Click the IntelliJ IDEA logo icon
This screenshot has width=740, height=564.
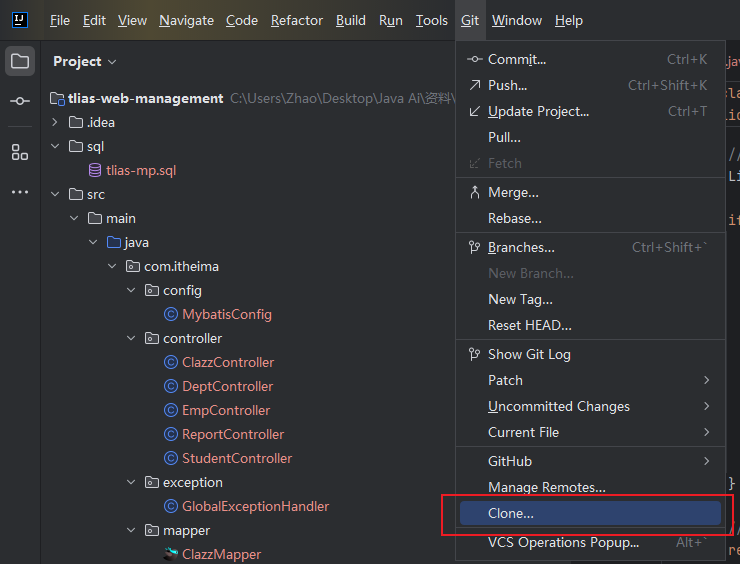click(x=20, y=20)
